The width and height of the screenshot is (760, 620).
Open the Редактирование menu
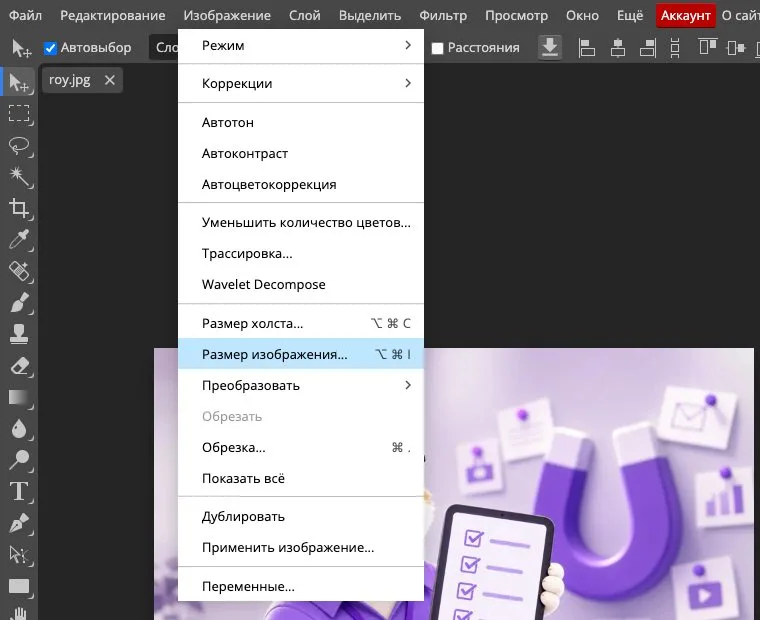click(112, 16)
